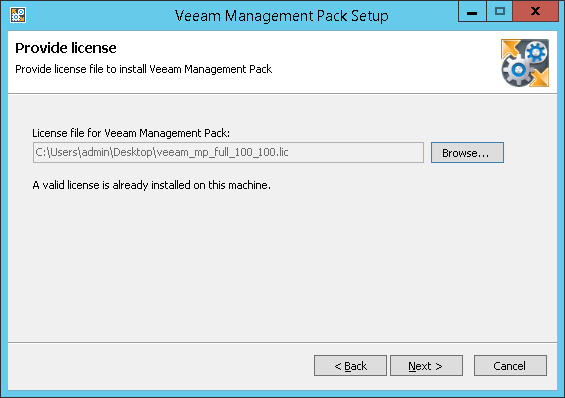The height and width of the screenshot is (398, 565).
Task: Click the 'License file for Veeam Management Pack' label
Action: (131, 133)
